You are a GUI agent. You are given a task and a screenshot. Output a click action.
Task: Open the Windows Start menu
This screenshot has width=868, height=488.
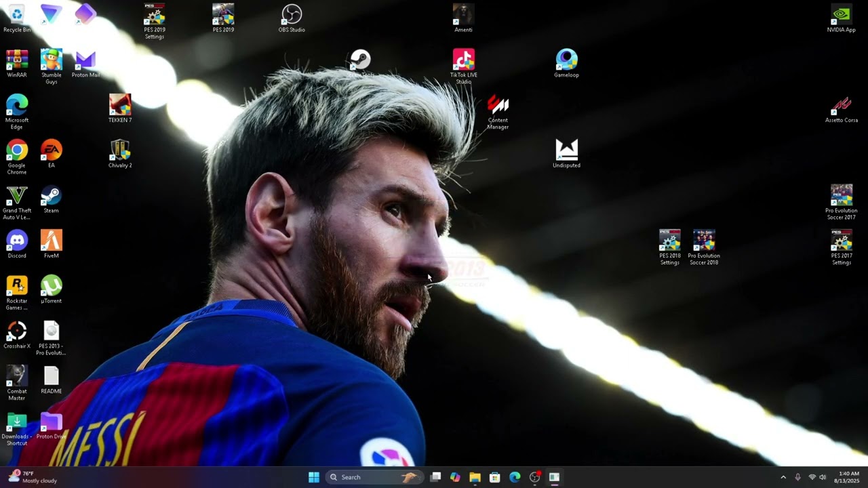[314, 477]
